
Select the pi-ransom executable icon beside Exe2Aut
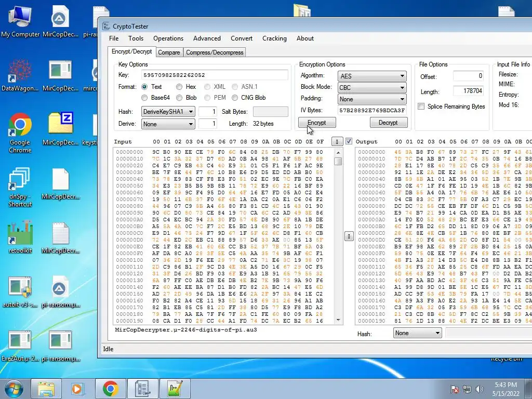(61, 346)
